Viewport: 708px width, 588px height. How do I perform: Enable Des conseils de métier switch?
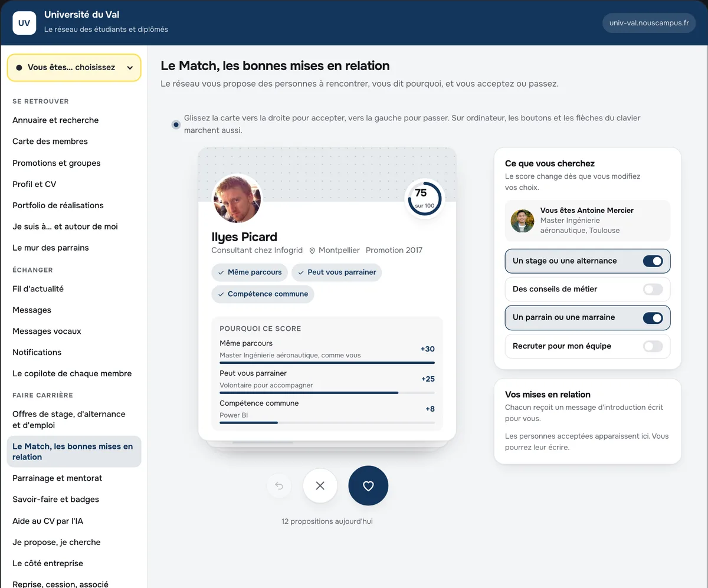[x=653, y=289]
